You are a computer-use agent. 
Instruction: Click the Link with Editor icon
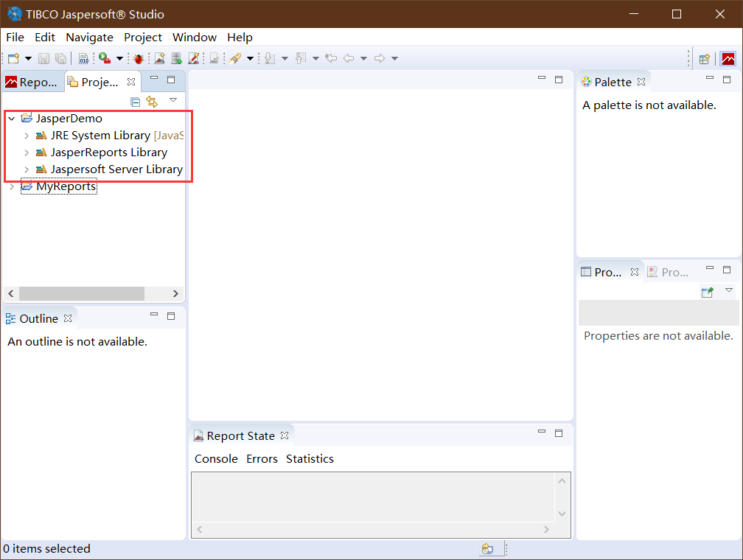(152, 101)
